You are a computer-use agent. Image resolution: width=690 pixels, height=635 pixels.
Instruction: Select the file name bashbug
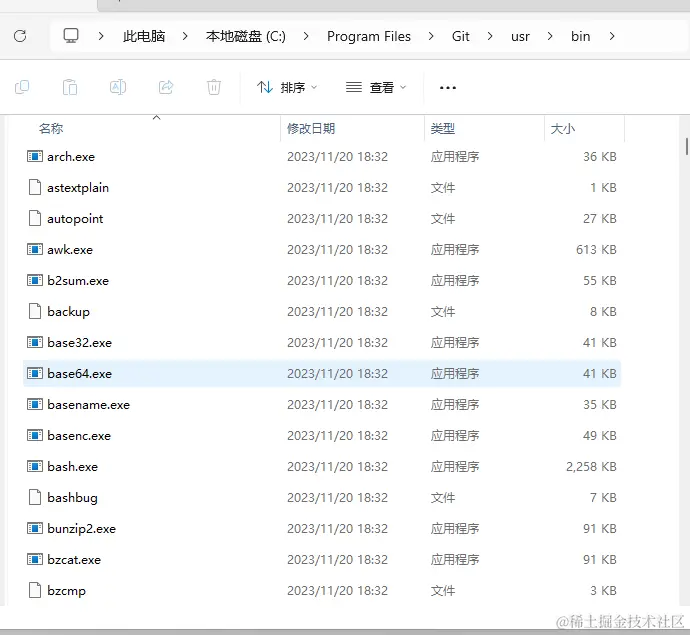click(x=72, y=498)
